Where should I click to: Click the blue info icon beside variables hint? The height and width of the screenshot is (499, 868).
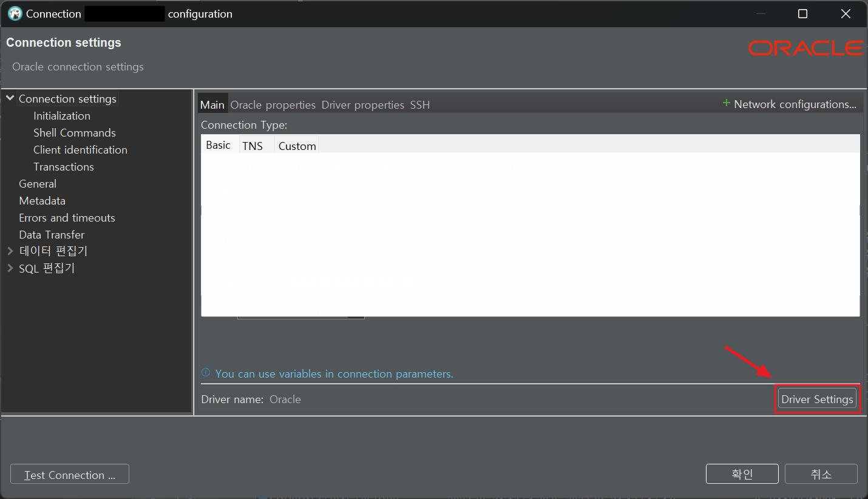click(x=206, y=373)
